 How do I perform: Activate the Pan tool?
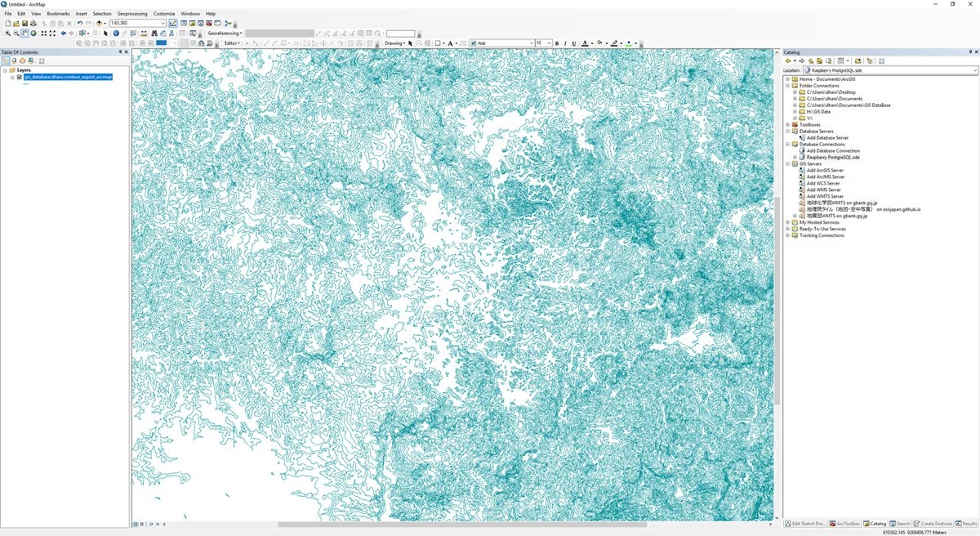coord(24,33)
